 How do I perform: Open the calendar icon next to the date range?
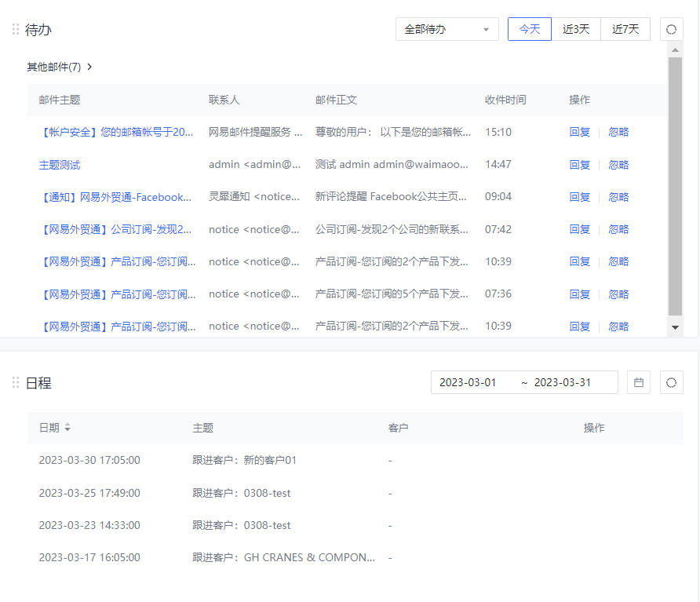(638, 383)
